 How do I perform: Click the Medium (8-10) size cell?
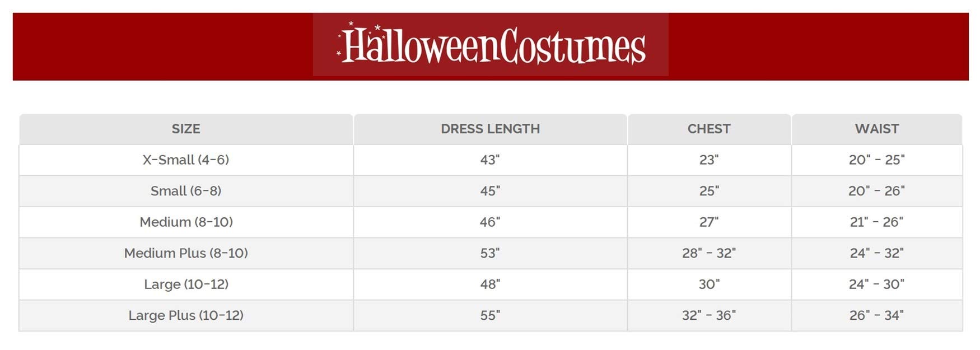[x=186, y=222]
